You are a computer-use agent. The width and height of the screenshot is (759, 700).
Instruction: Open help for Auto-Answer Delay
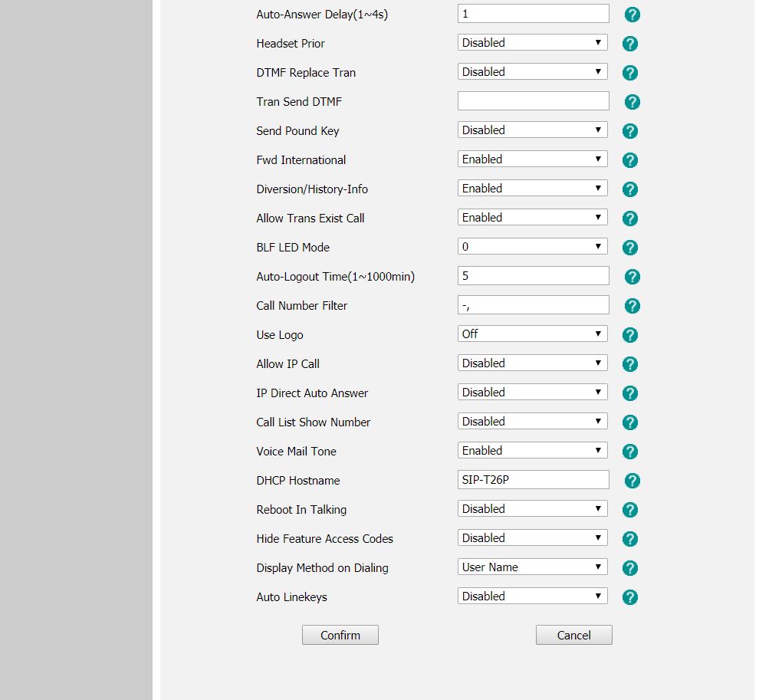(x=632, y=15)
